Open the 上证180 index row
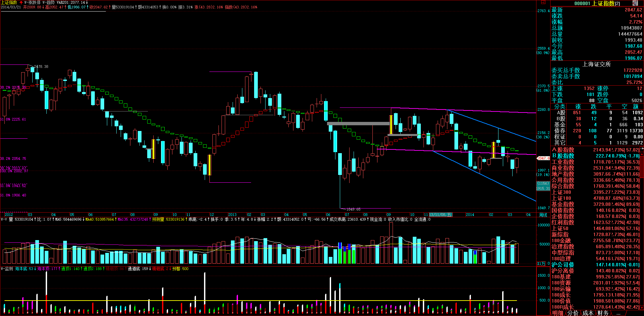644x316 pixels. [x=561, y=198]
